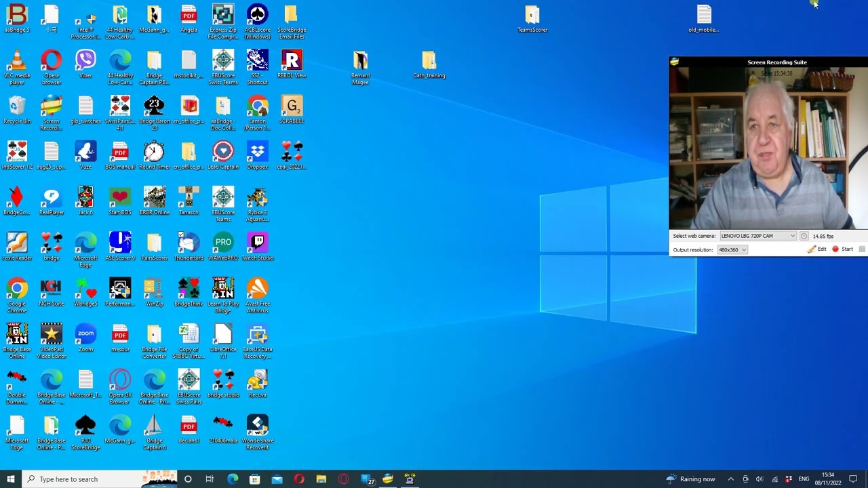The width and height of the screenshot is (868, 488).
Task: Launch Viber desktop icon
Action: [85, 64]
